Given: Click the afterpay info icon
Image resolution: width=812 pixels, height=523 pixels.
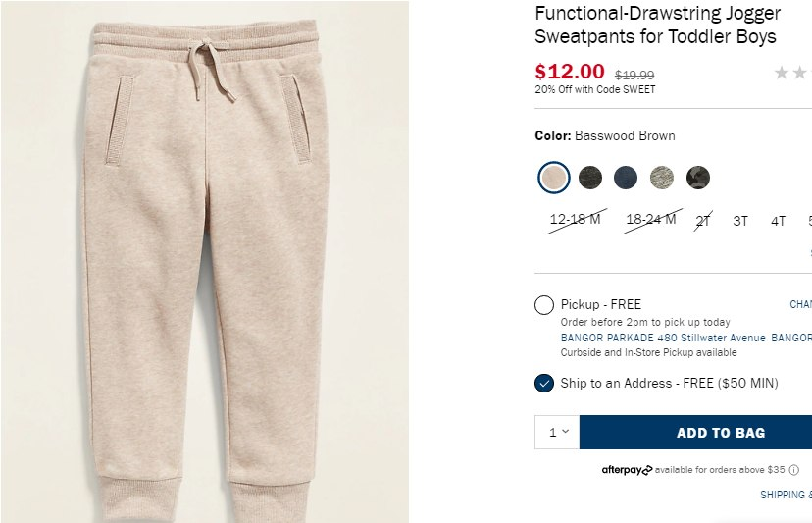Looking at the screenshot, I should [x=794, y=470].
